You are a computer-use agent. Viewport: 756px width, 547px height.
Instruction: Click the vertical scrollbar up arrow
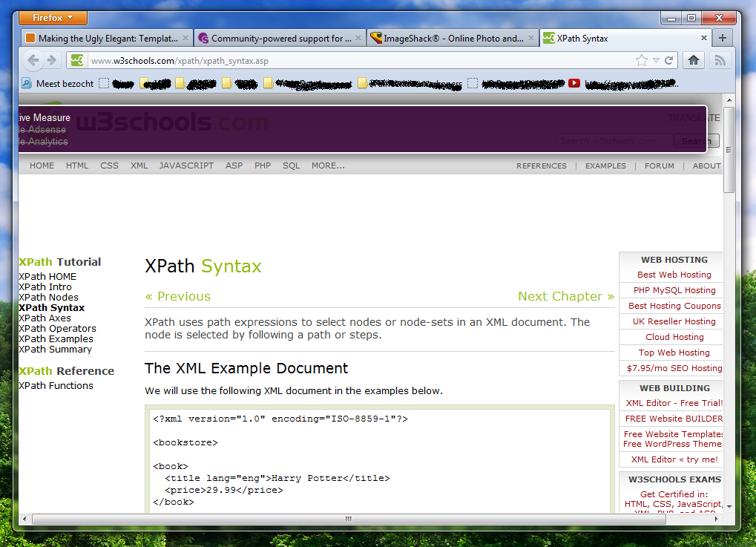pyautogui.click(x=729, y=100)
